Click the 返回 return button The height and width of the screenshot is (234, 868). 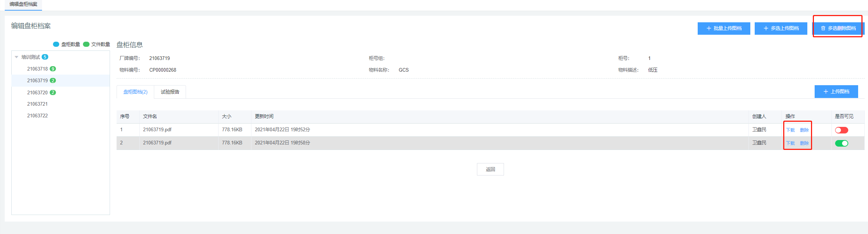(x=490, y=169)
